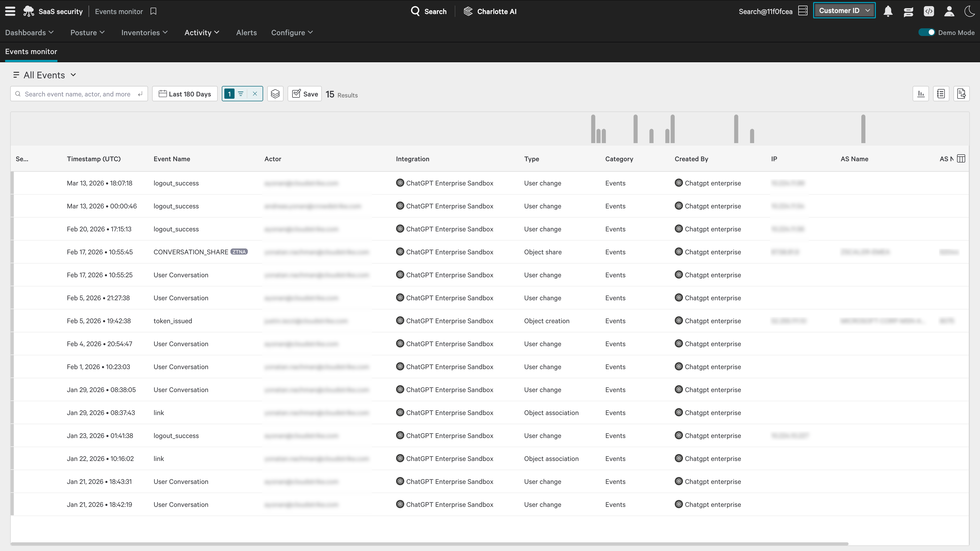Toggle Demo Mode switch
Screen dimensions: 980x551
[927, 32]
